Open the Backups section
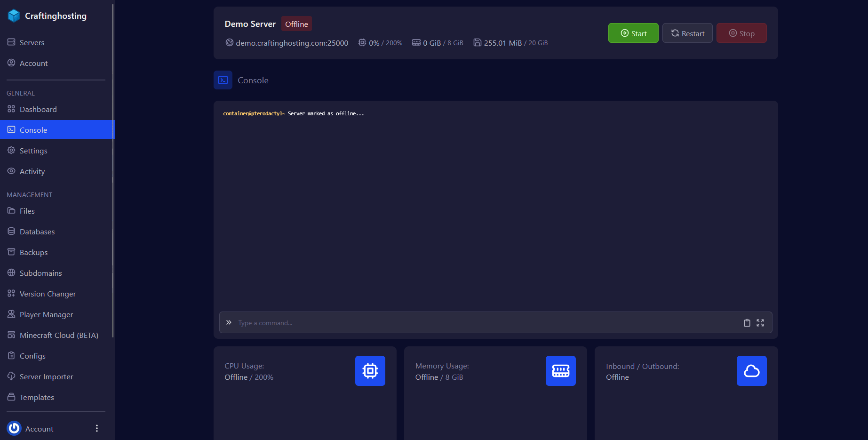This screenshot has width=868, height=440. click(56, 252)
